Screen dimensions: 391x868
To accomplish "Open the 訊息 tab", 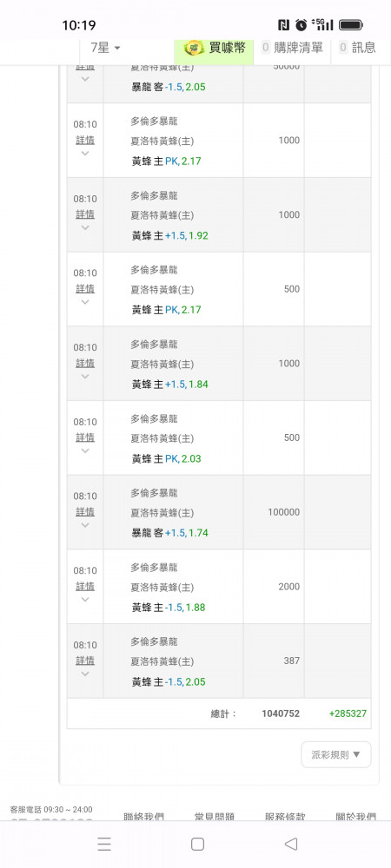I will tap(358, 48).
